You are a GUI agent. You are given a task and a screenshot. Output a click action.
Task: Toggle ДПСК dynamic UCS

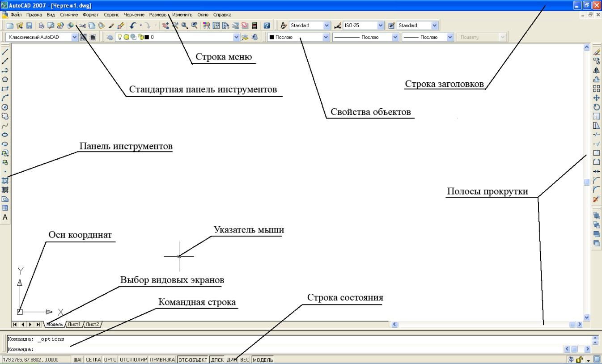[217, 360]
